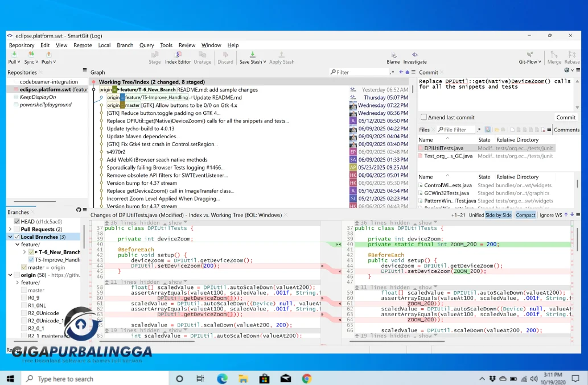Image resolution: width=588 pixels, height=385 pixels.
Task: Open the Commit panel hamburger menu
Action: (578, 70)
